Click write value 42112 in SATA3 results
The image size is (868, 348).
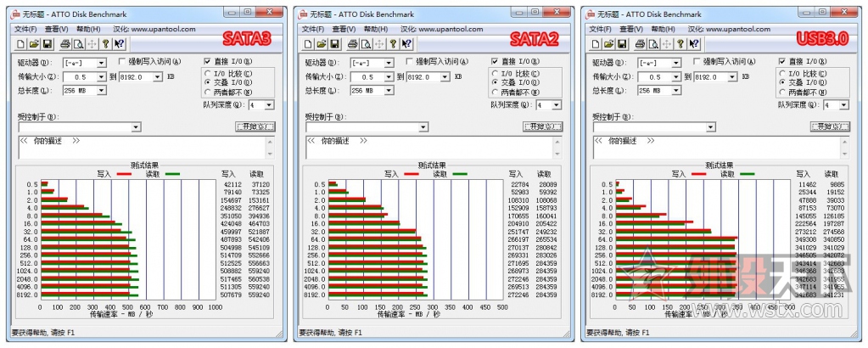pos(232,184)
